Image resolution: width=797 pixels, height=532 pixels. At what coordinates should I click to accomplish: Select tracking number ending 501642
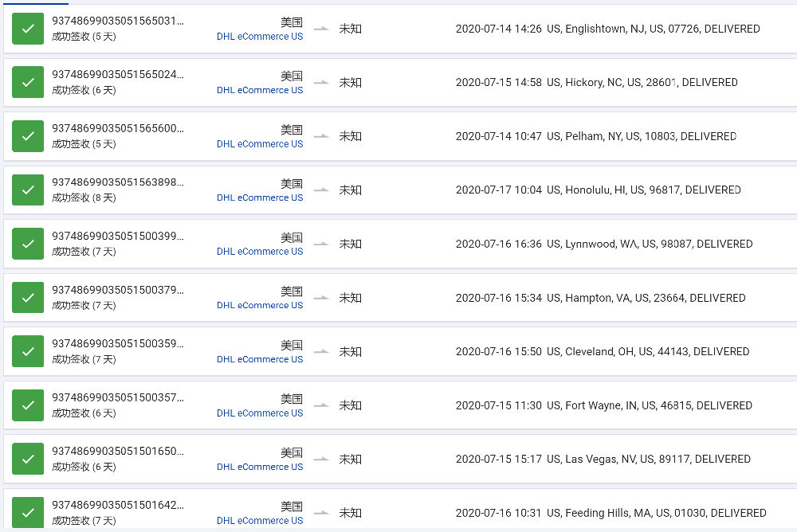coord(118,506)
